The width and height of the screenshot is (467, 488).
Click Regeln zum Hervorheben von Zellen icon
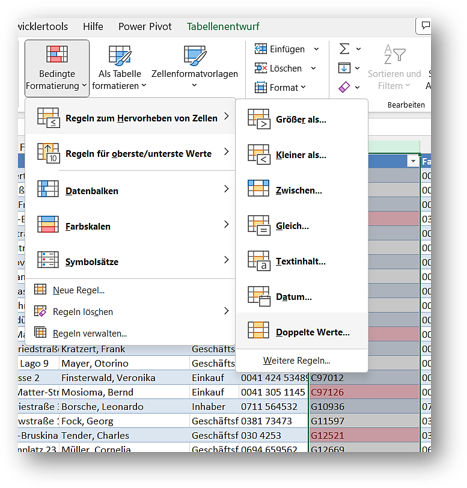48,117
